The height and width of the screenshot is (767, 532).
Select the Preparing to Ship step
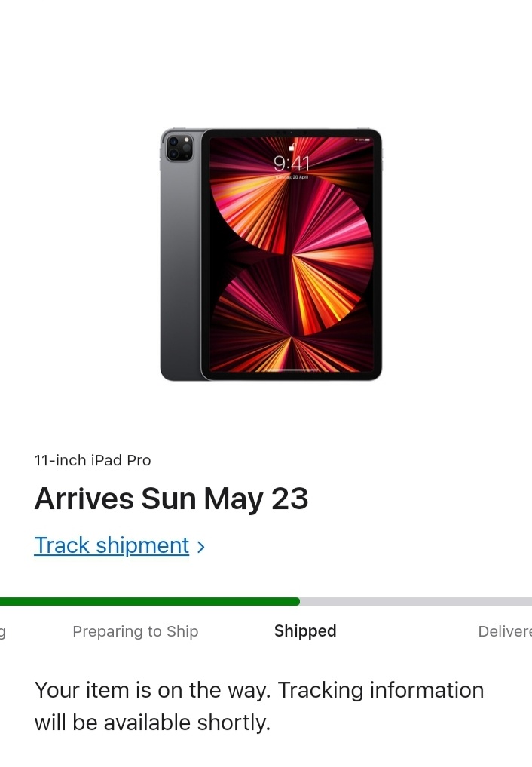136,631
